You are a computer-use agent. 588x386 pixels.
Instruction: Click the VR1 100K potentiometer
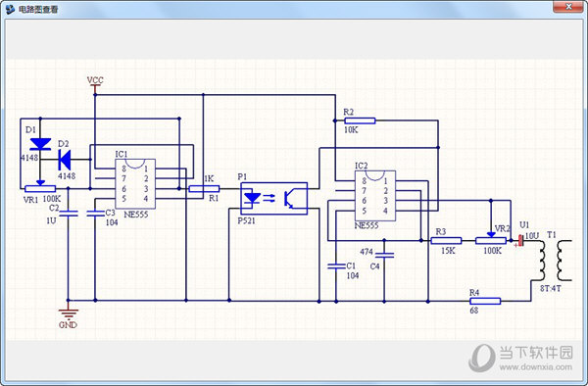pyautogui.click(x=40, y=188)
